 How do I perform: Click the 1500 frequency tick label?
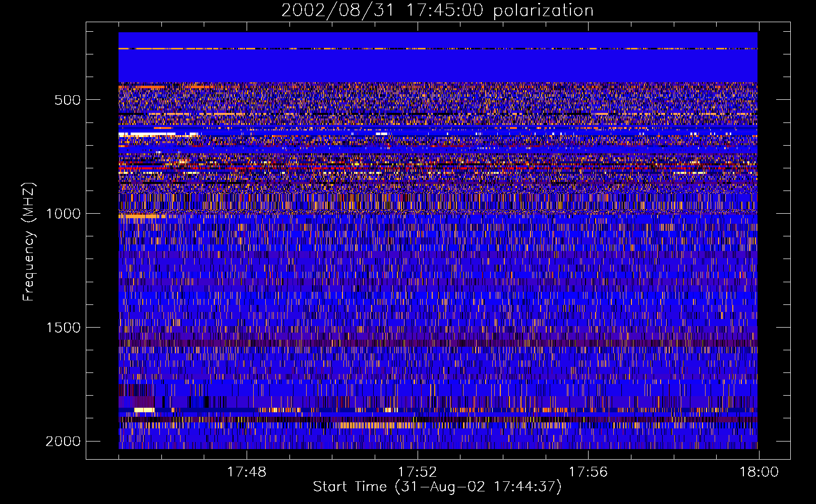(x=63, y=328)
